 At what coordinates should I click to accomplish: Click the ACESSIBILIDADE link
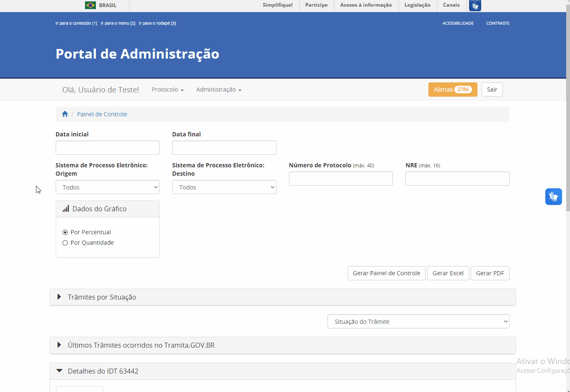pos(458,23)
